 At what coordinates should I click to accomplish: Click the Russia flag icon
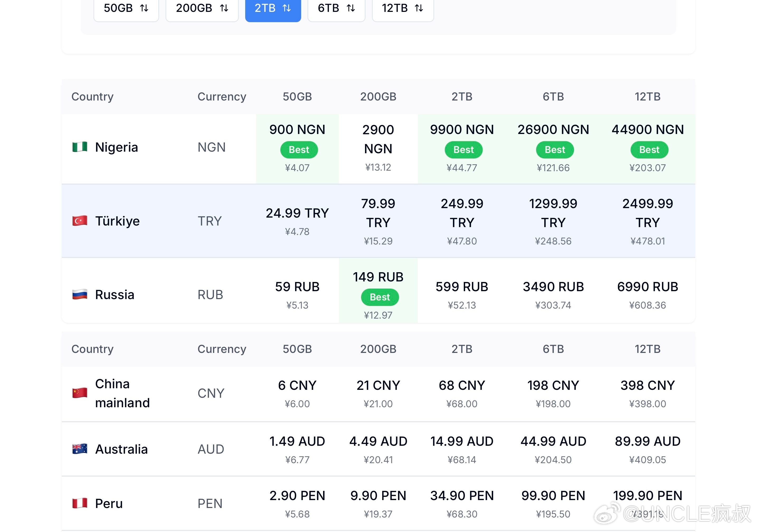80,294
